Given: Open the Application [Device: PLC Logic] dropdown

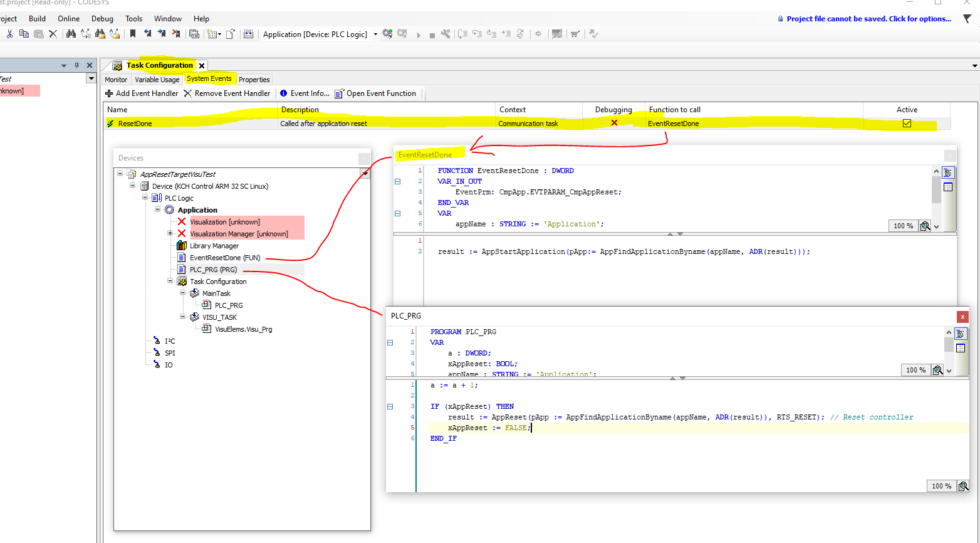Looking at the screenshot, I should (375, 34).
